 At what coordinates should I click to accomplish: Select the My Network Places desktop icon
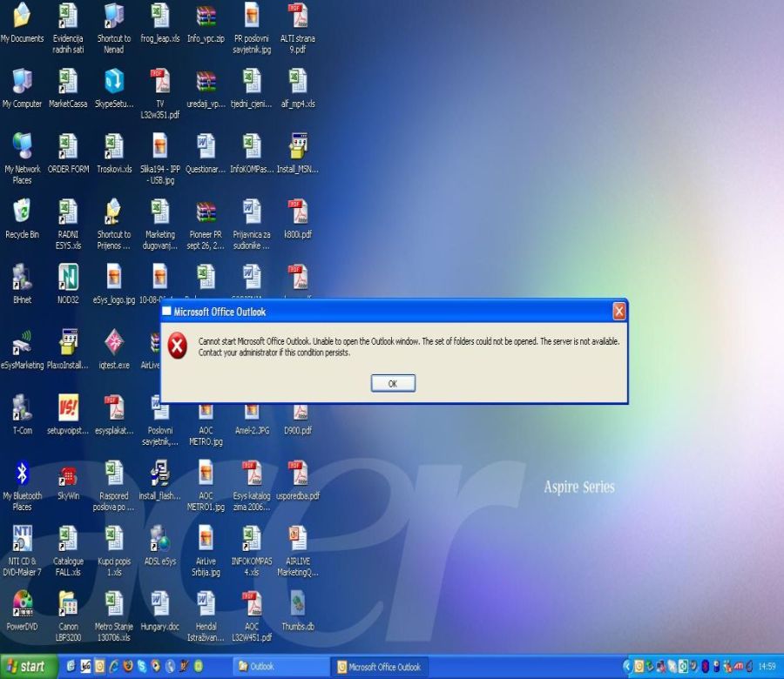22,159
